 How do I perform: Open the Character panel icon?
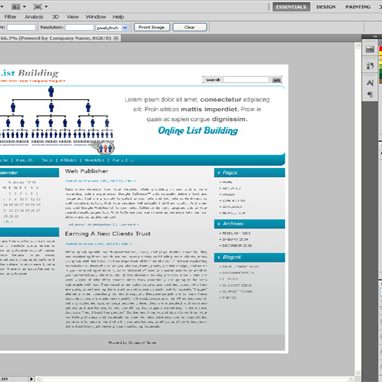pos(370,83)
